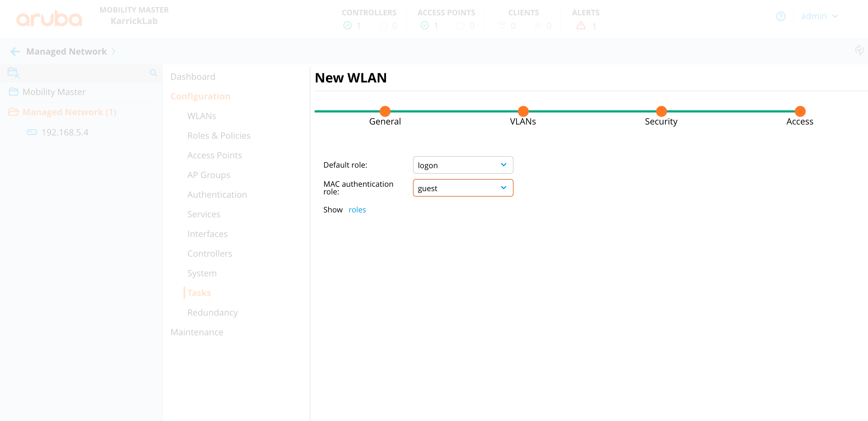
Task: Click Managed Network breadcrumb link
Action: pyautogui.click(x=66, y=52)
